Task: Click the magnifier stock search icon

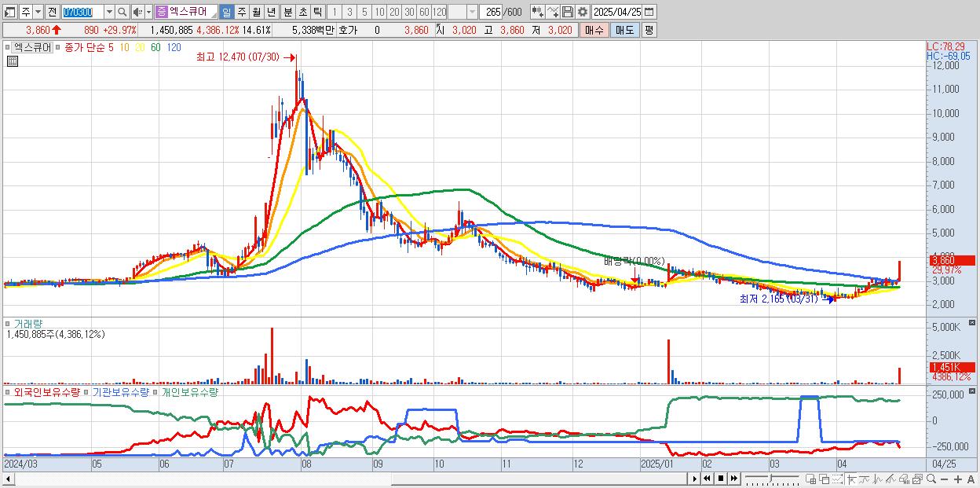Action: 122,13
